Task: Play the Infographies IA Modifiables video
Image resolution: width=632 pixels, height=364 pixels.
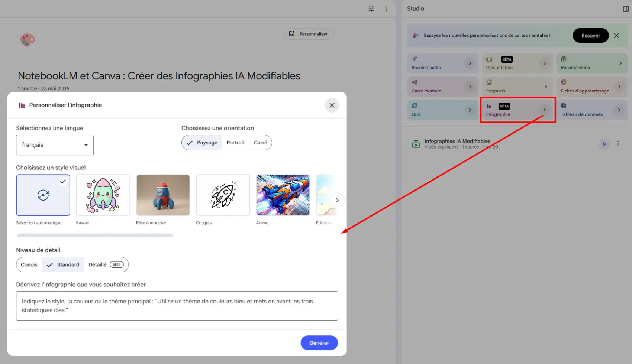Action: click(x=604, y=144)
